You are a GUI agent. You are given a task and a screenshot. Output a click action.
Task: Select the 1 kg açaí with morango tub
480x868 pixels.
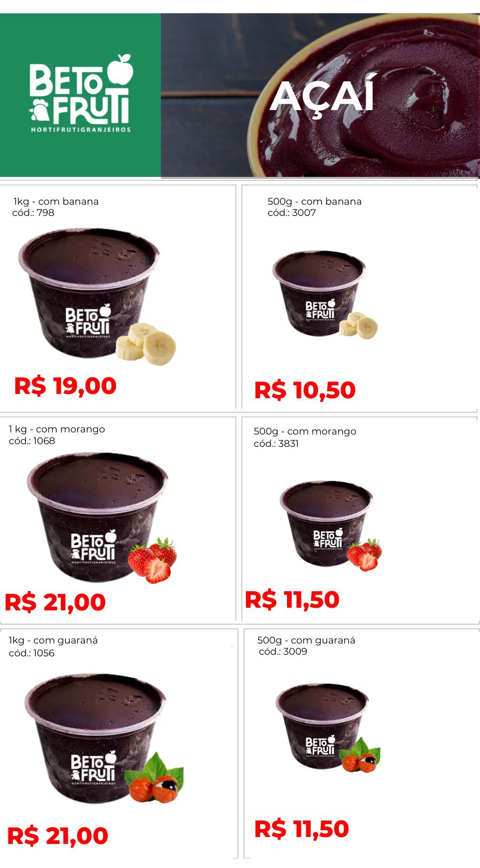tap(102, 518)
